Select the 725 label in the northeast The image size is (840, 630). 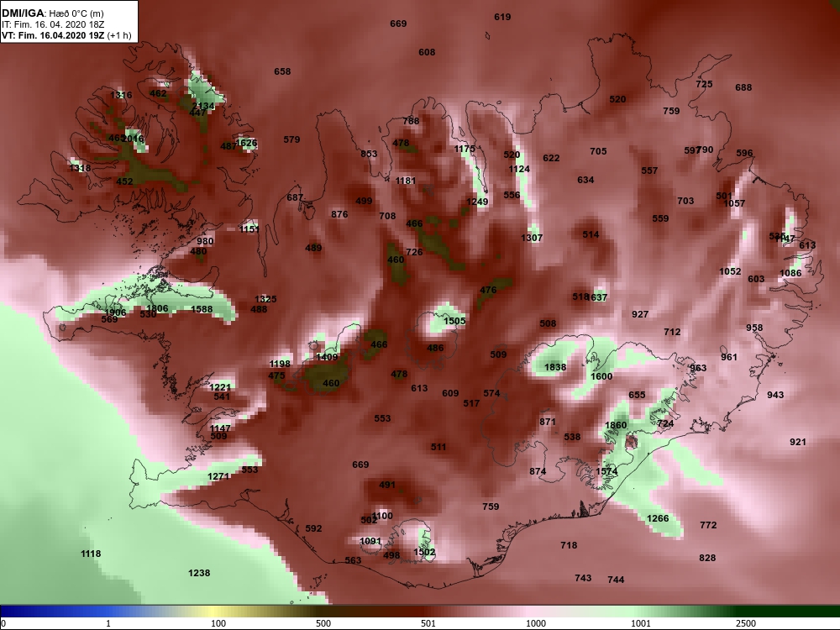pos(705,84)
